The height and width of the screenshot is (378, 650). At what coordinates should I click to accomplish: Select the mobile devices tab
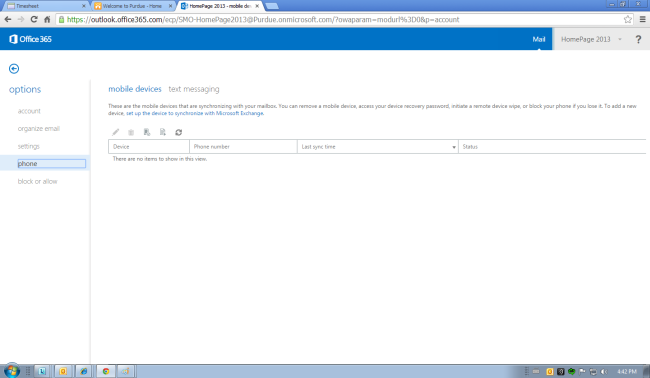pyautogui.click(x=135, y=89)
